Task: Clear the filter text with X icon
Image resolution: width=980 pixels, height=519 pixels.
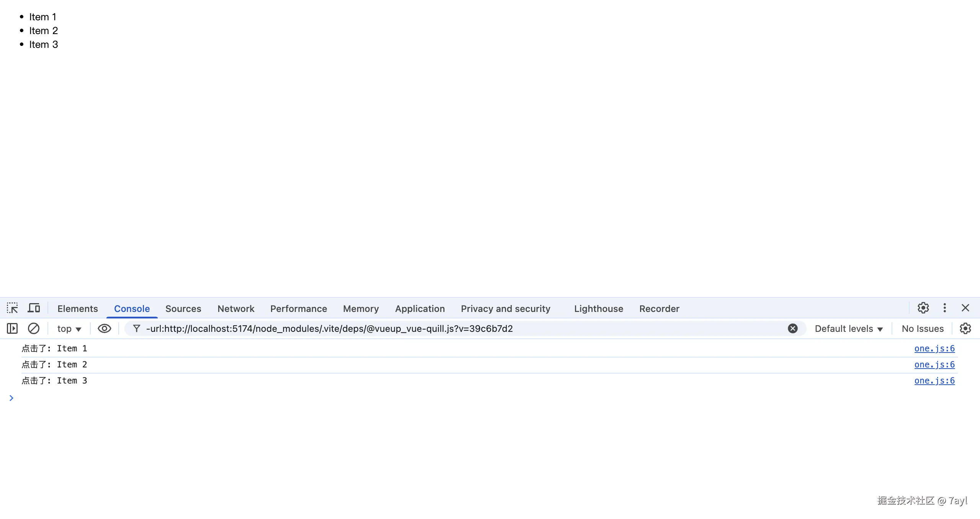Action: pyautogui.click(x=792, y=328)
